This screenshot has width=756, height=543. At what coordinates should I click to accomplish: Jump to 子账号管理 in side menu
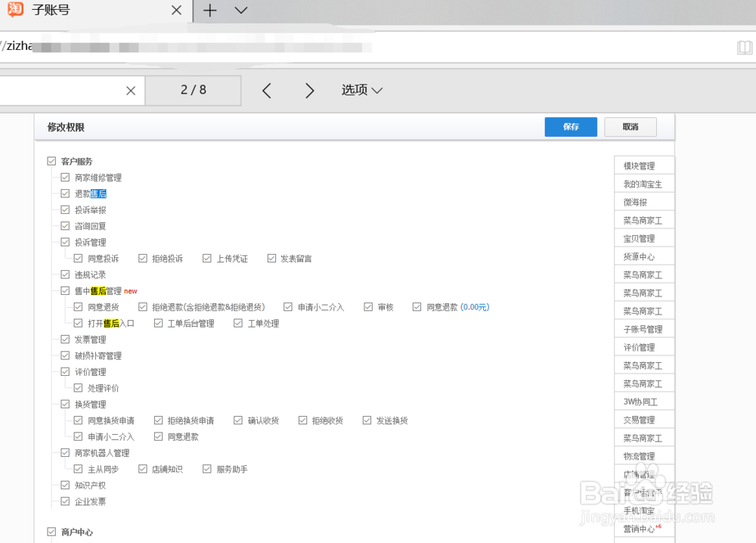click(644, 330)
